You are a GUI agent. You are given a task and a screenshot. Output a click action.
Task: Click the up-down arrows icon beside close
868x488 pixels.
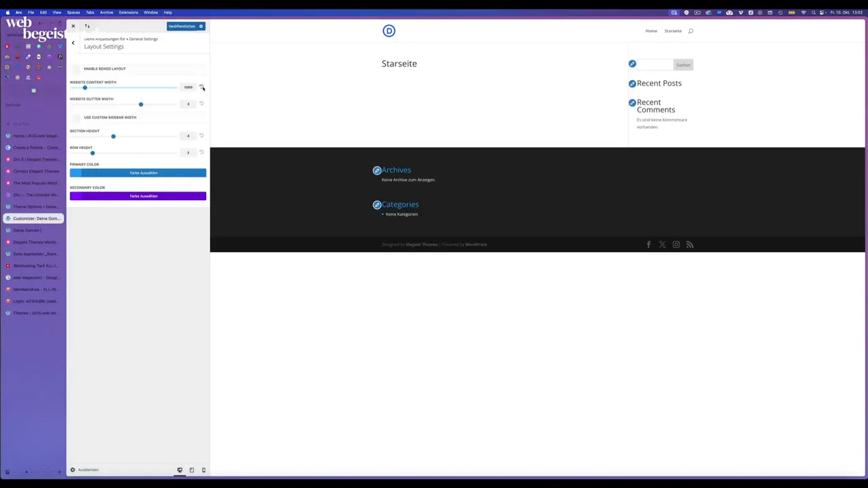tap(87, 26)
